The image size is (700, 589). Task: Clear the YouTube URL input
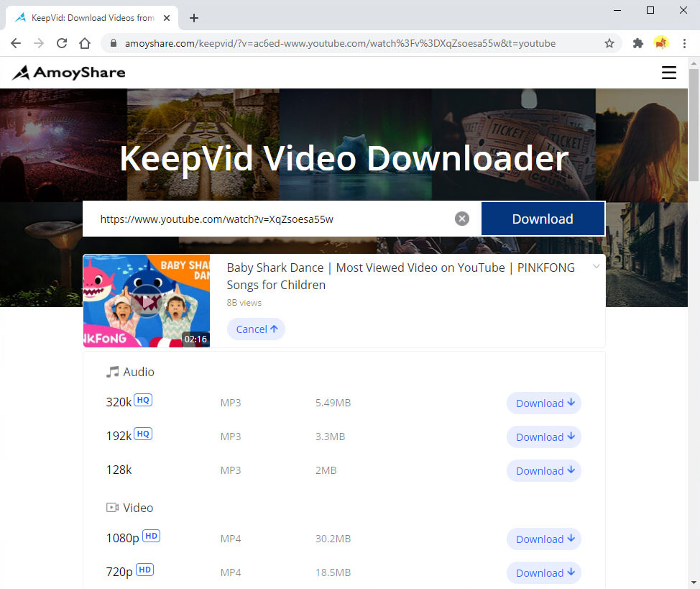click(462, 219)
